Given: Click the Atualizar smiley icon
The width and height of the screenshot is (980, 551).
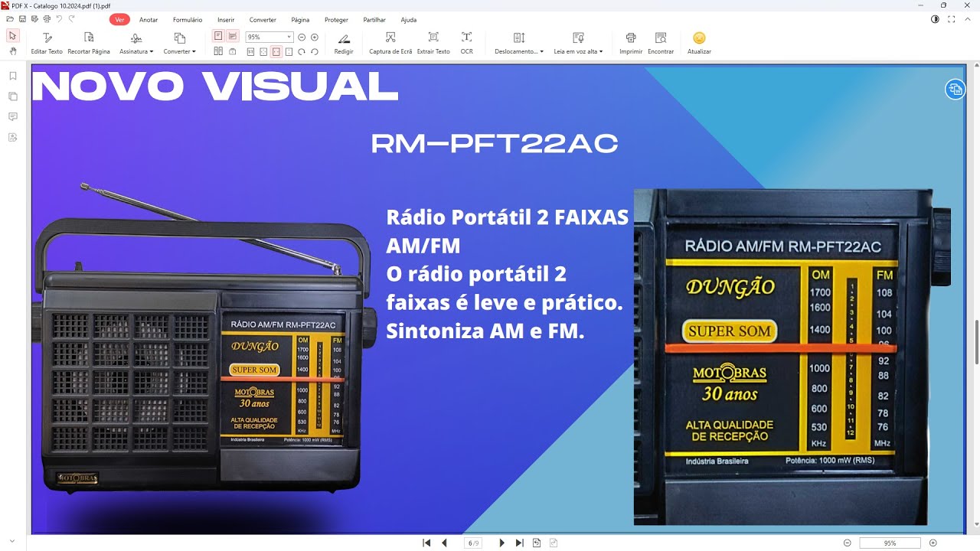Looking at the screenshot, I should (699, 44).
